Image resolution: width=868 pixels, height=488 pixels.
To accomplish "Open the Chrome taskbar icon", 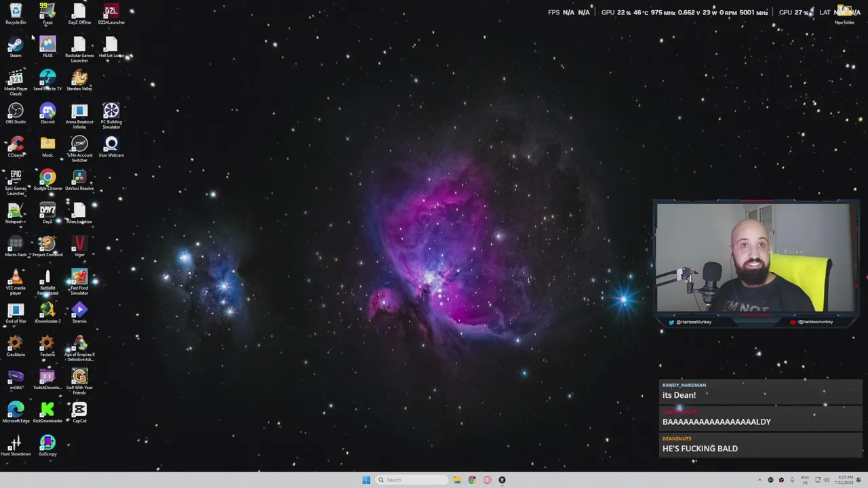I will tap(472, 480).
